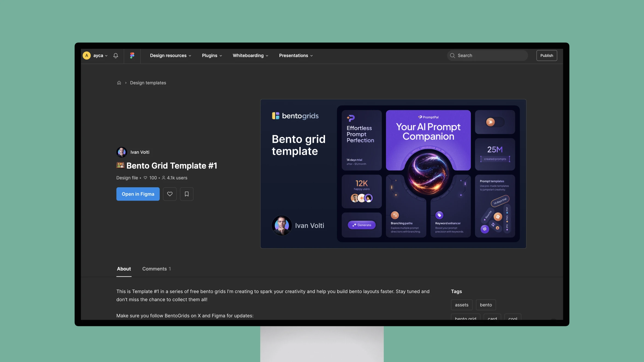Click the user avatar 'A' icon
The width and height of the screenshot is (644, 362).
pos(87,55)
